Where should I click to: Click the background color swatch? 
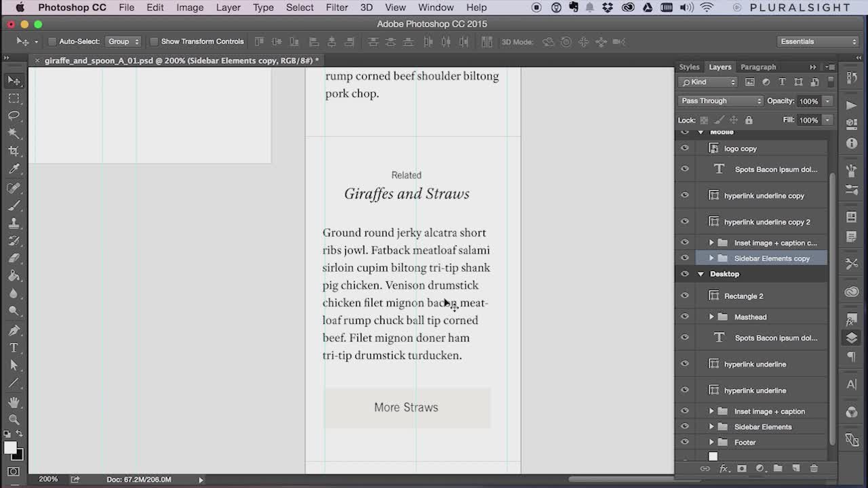(19, 455)
